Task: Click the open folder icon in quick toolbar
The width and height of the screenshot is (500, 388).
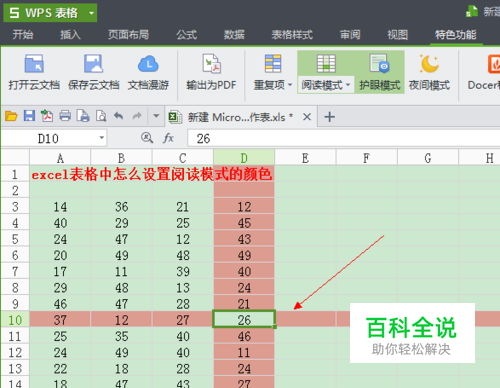Action: click(11, 116)
